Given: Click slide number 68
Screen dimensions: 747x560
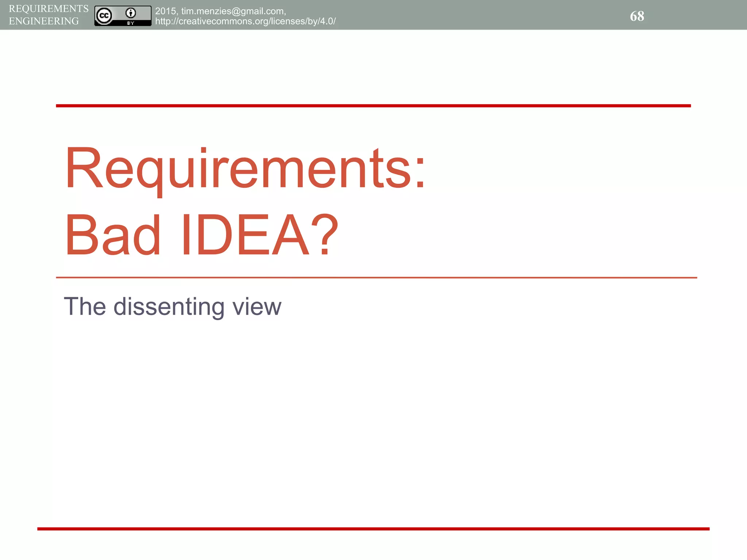Looking at the screenshot, I should point(637,16).
